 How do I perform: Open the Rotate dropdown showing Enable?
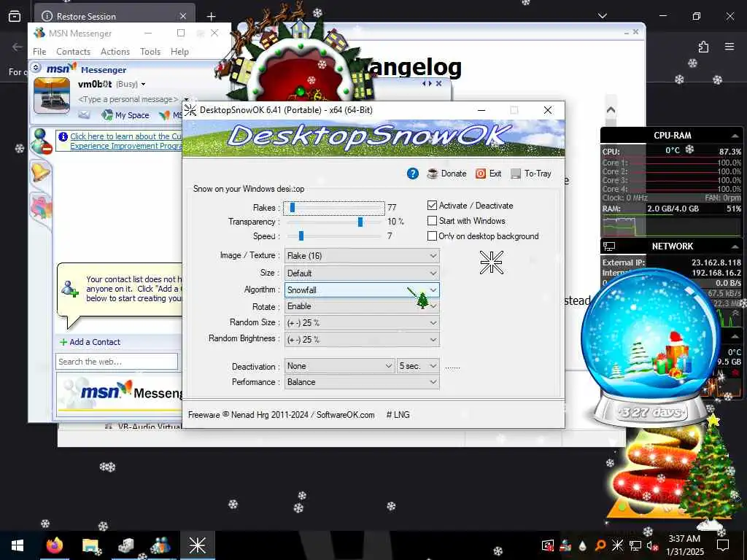(362, 306)
